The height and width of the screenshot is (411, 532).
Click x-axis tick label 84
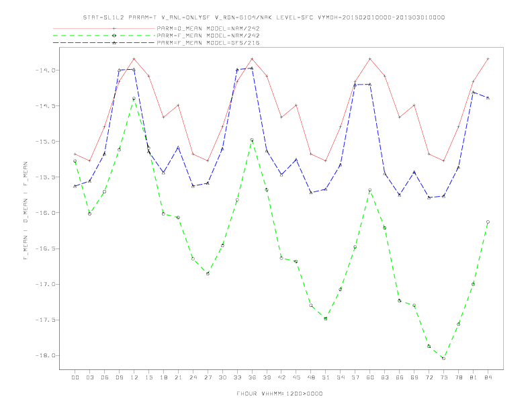(488, 377)
